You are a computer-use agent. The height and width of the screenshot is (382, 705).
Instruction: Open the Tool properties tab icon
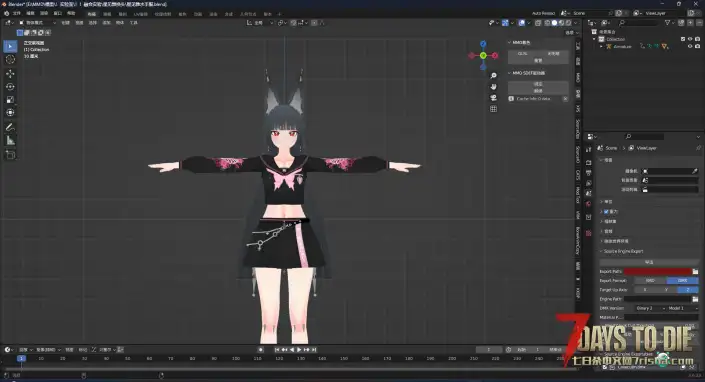(x=589, y=151)
